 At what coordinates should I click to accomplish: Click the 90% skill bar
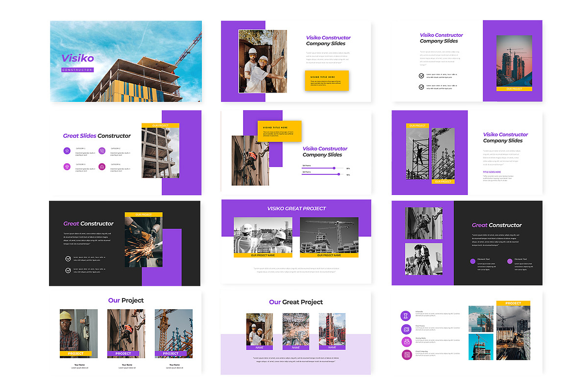(322, 174)
